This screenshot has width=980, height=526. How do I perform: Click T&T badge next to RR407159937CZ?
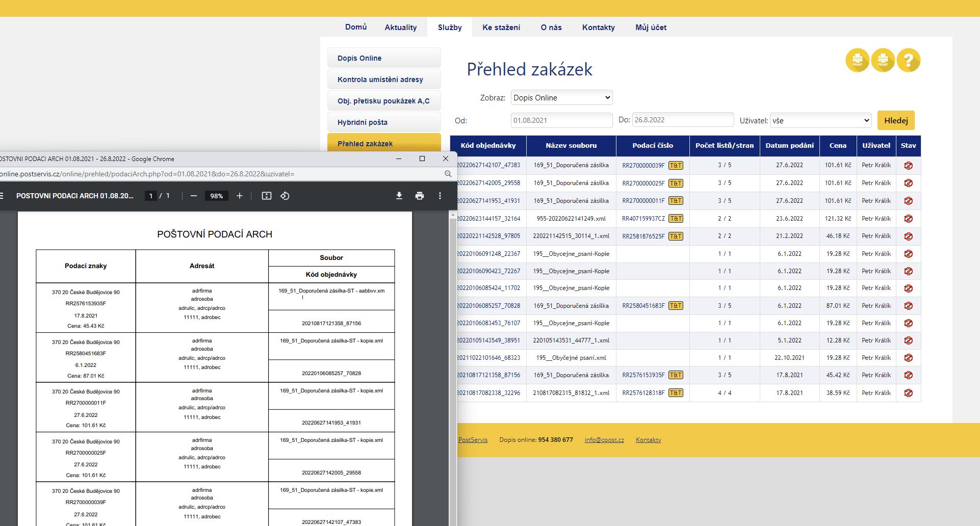[x=676, y=219]
